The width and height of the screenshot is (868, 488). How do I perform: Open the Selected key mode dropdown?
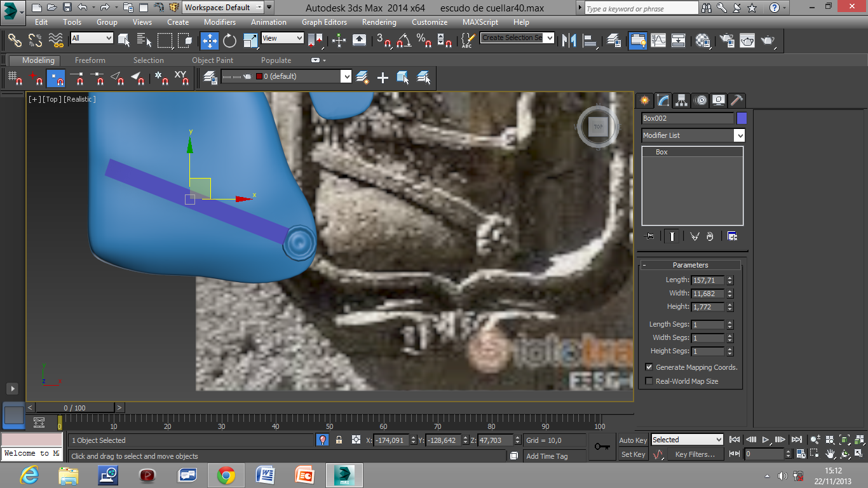click(688, 440)
